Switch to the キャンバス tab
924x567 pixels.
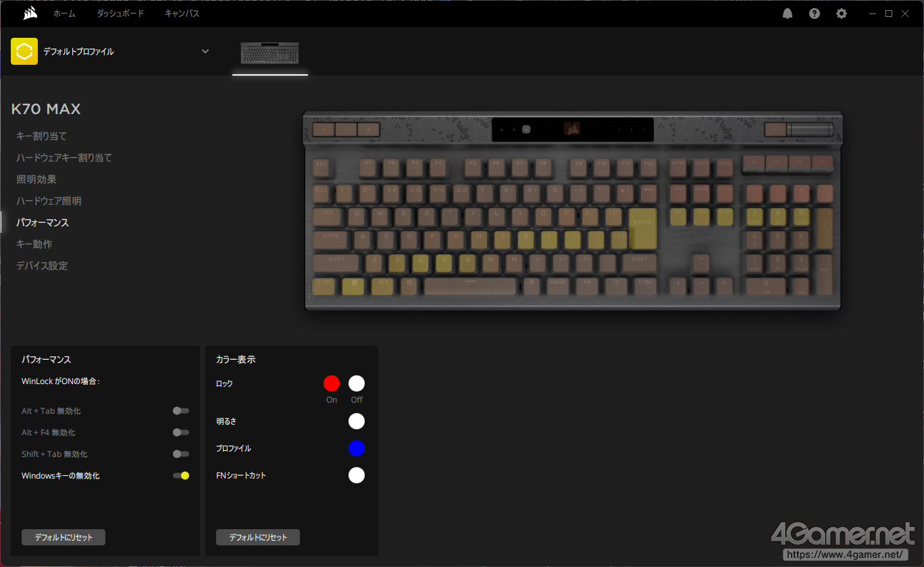click(182, 13)
